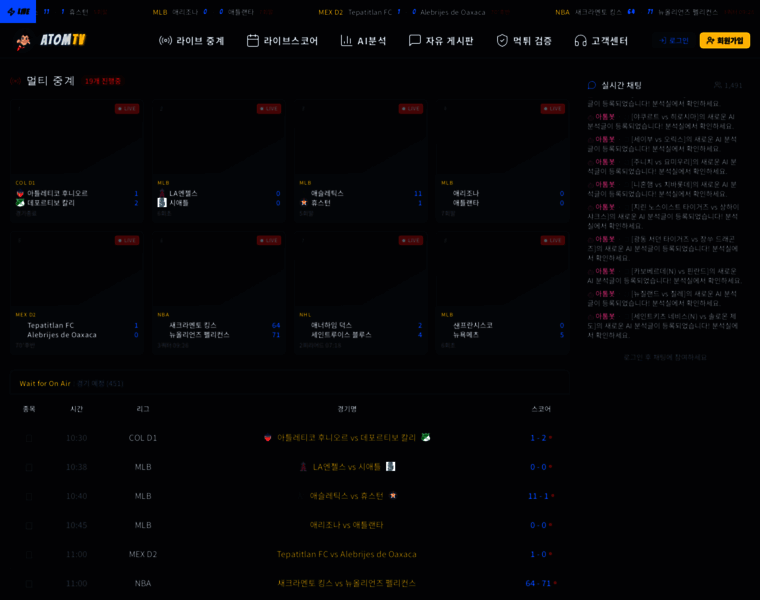Click the blue LIVE ticker badge
Screen dimensions: 760x600
pyautogui.click(x=18, y=12)
